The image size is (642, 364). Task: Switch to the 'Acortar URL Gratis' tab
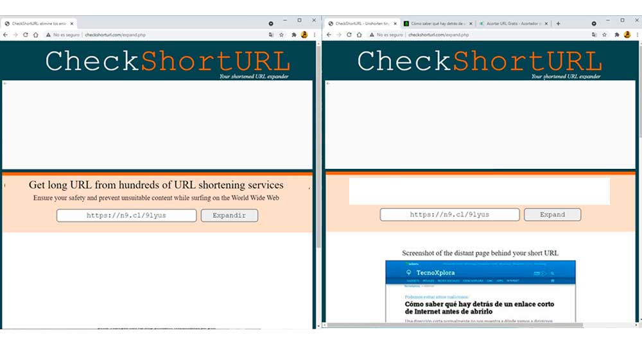point(512,24)
